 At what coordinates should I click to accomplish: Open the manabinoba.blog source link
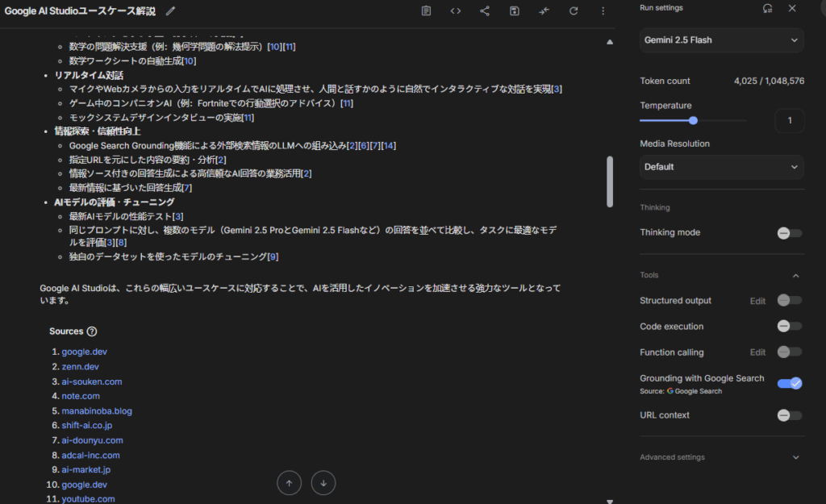[x=97, y=410]
